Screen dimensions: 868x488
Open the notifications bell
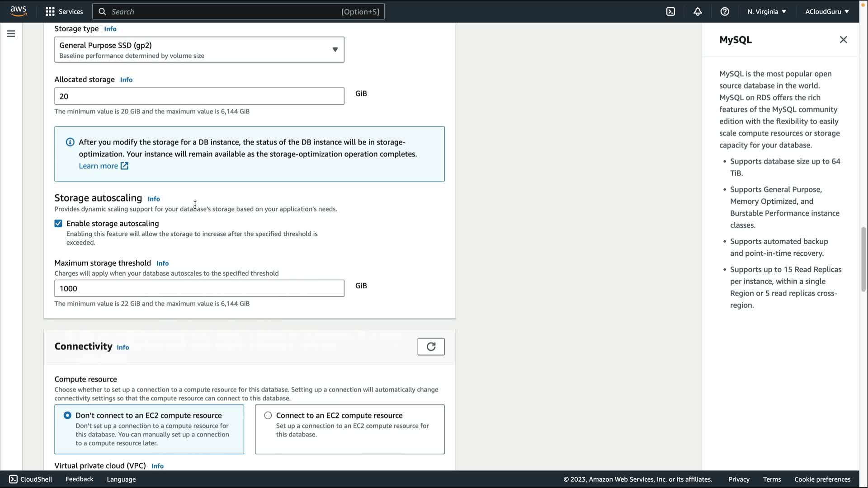(x=698, y=12)
